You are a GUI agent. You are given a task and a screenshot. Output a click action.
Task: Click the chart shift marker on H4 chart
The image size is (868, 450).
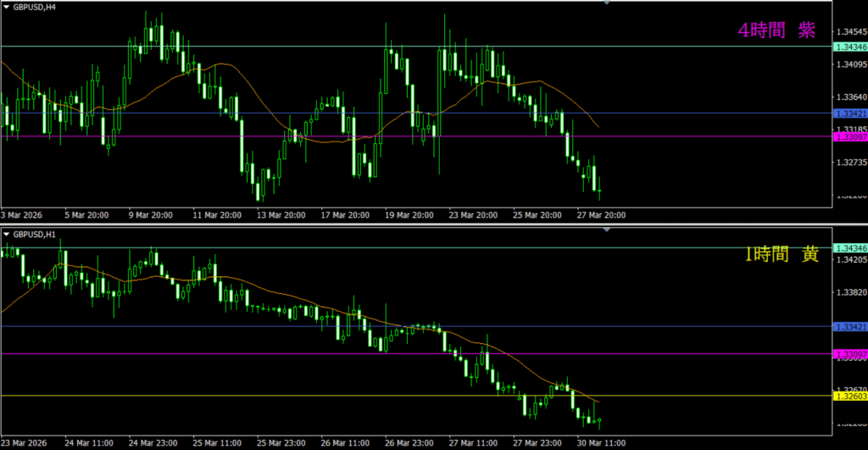(607, 3)
